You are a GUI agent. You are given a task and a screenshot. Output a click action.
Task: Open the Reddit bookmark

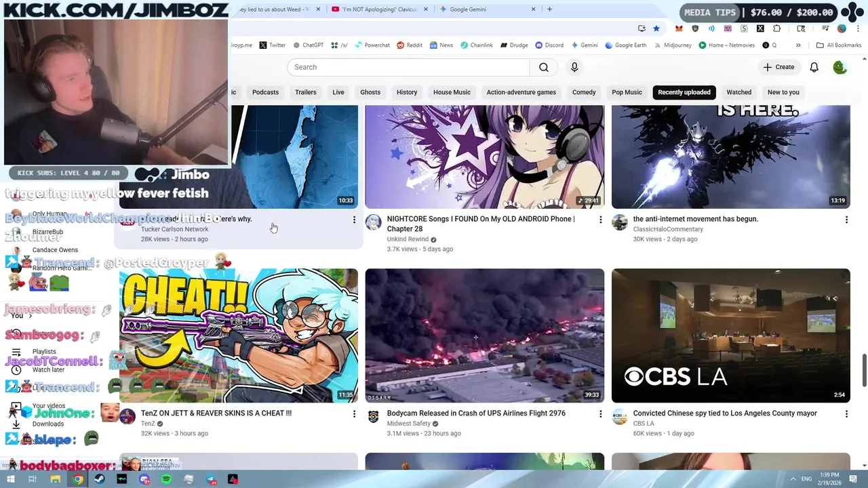coord(410,45)
